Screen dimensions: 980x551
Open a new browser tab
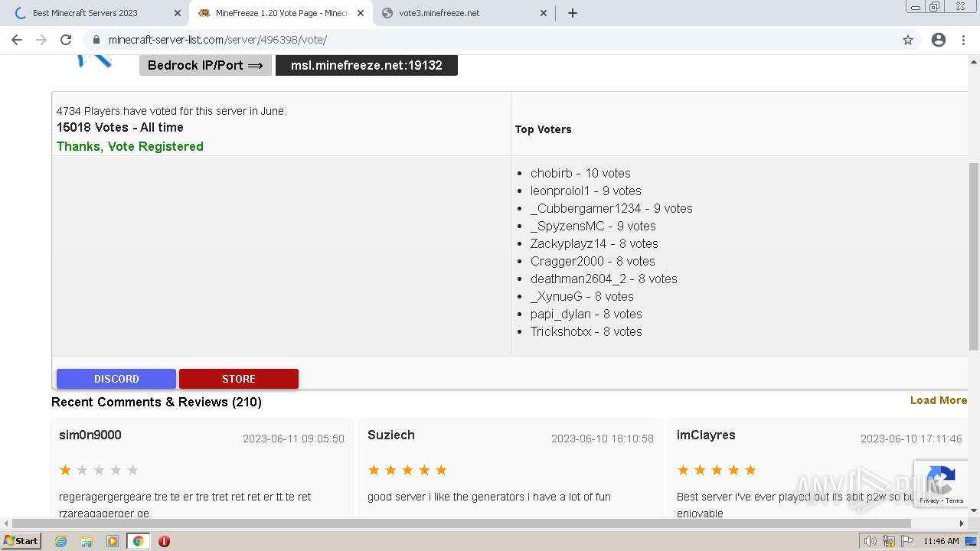(x=573, y=13)
